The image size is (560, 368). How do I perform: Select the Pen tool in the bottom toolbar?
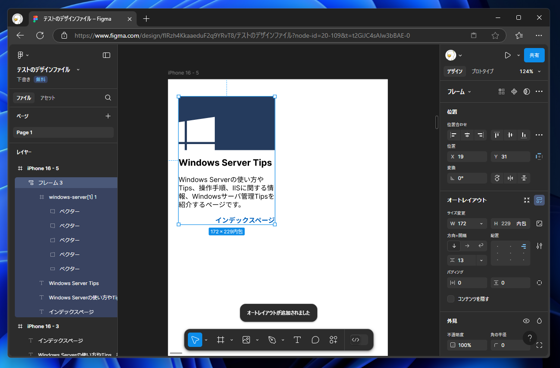click(272, 340)
